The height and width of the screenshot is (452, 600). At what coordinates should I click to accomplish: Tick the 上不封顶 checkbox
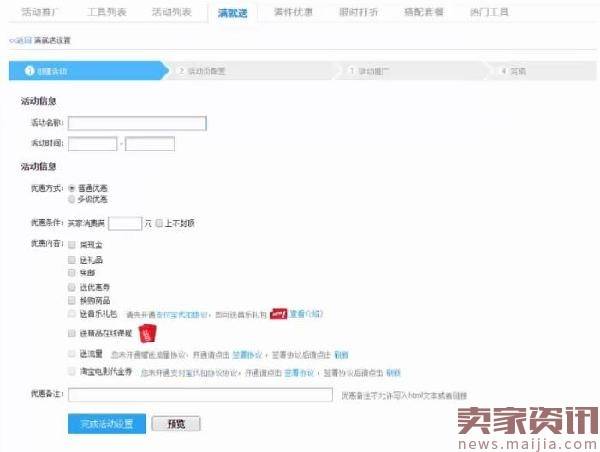[159, 223]
